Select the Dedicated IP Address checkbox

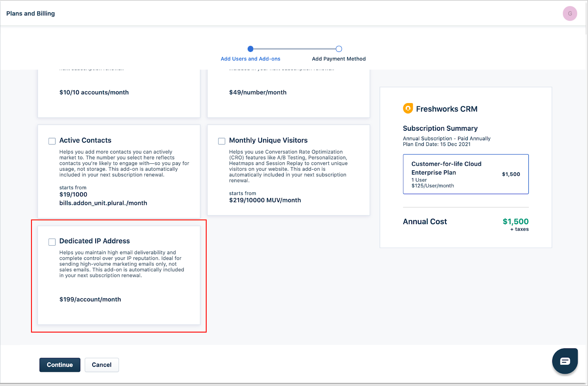(52, 242)
